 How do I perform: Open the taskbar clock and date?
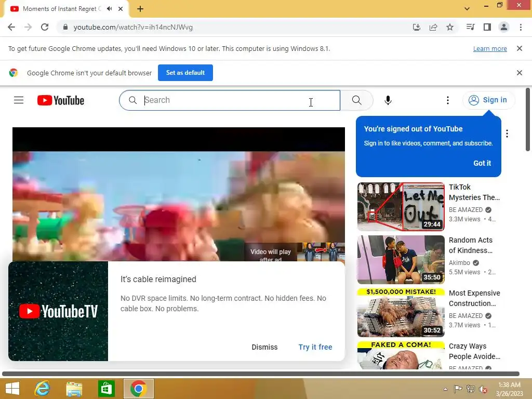pos(509,389)
